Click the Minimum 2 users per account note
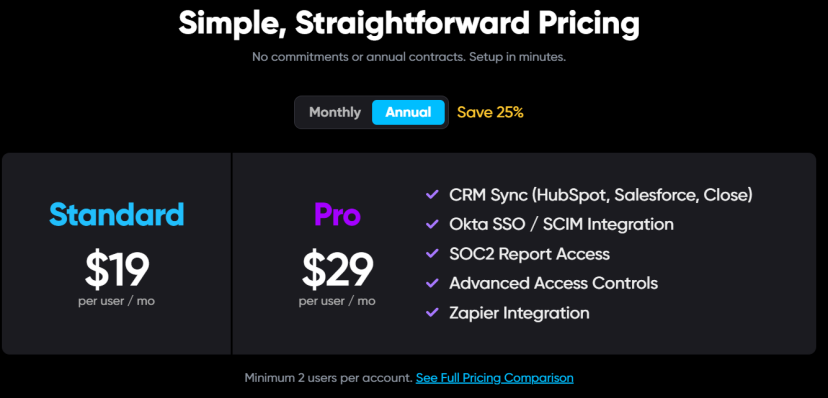 tap(328, 378)
